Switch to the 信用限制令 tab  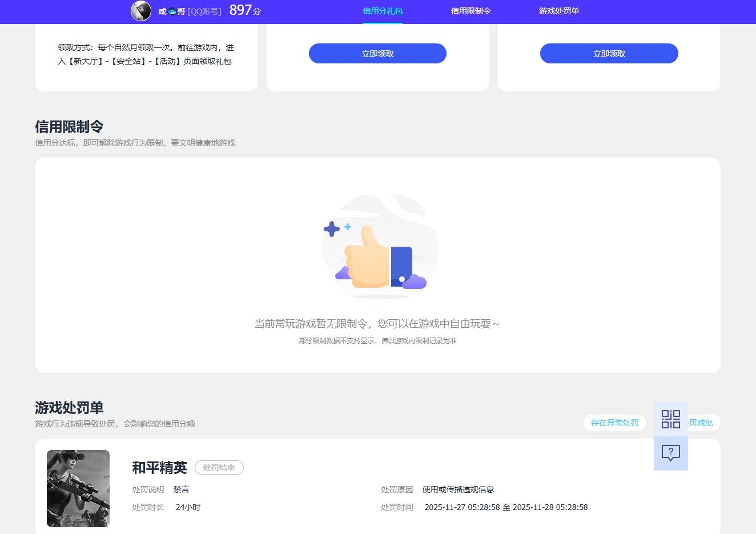[471, 11]
